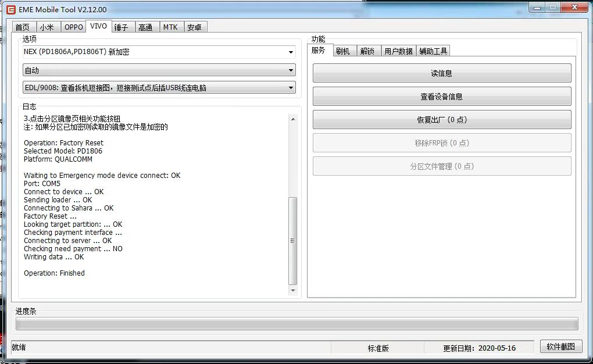Click 'Connecting to server ... OK' line
Viewport: 593px width, 364px height.
(x=67, y=240)
